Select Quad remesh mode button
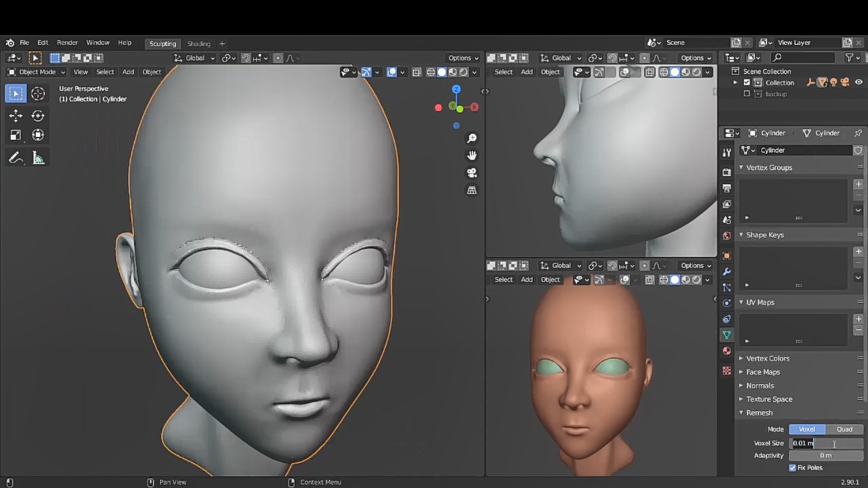 point(844,429)
